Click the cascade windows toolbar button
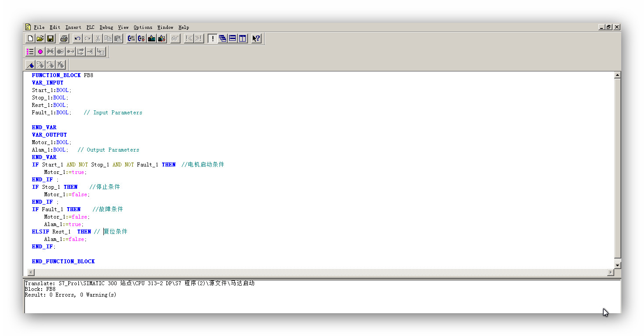Screen dimensions: 644x336 click(223, 39)
